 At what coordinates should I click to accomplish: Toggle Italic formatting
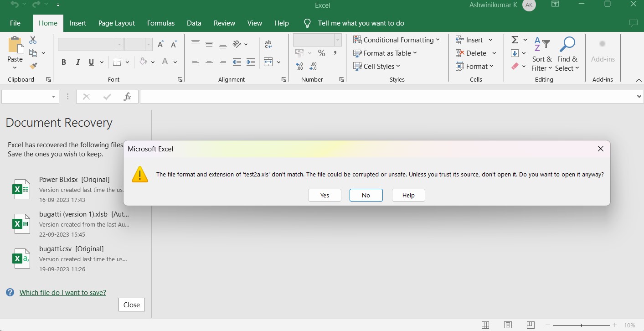[78, 62]
